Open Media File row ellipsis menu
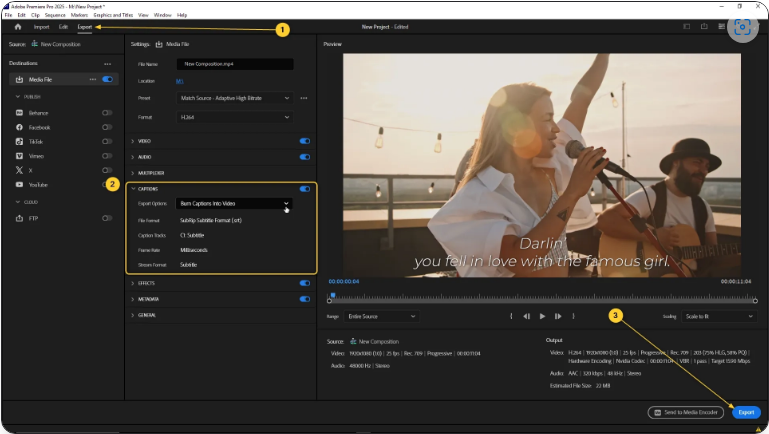Screen dimensions: 769x434 pyautogui.click(x=93, y=79)
